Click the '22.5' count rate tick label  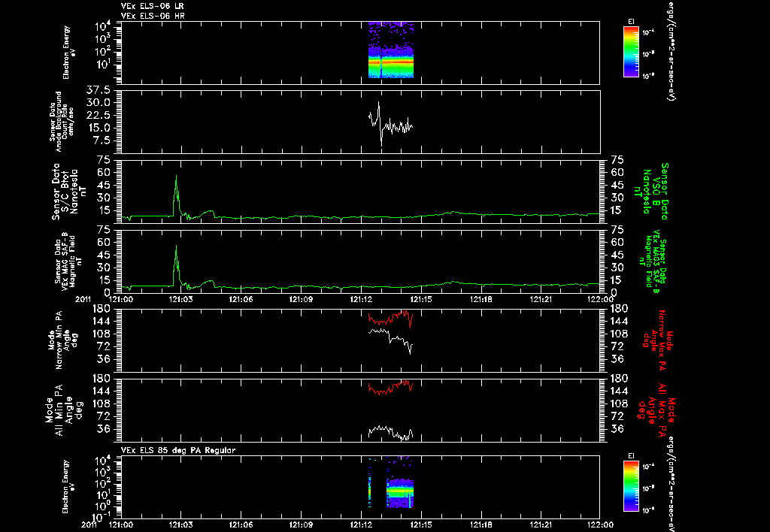click(x=99, y=115)
